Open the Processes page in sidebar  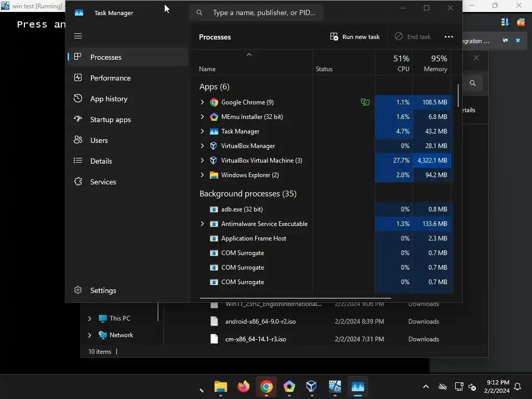[x=128, y=57]
